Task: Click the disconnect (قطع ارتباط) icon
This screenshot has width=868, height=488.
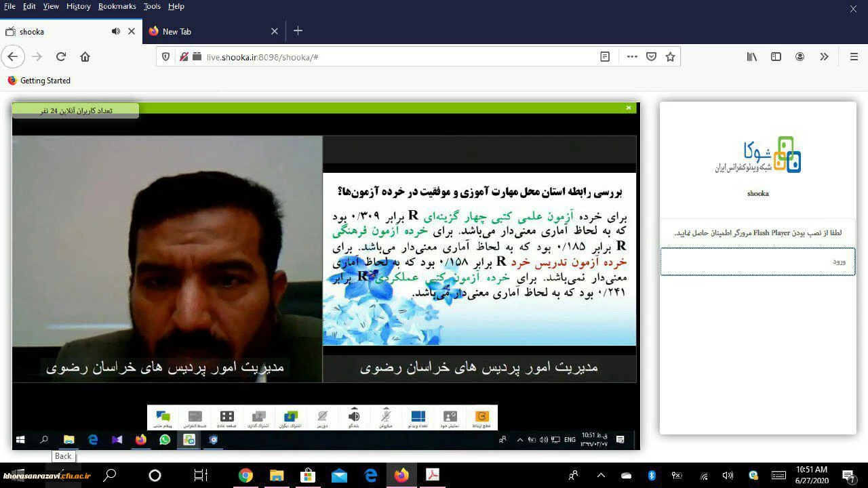Action: click(481, 418)
